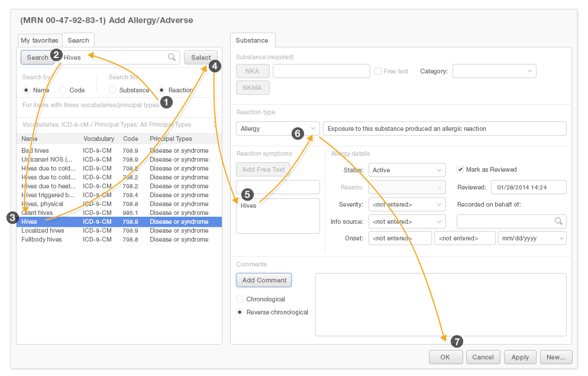Click the Reviewed date field

point(528,187)
